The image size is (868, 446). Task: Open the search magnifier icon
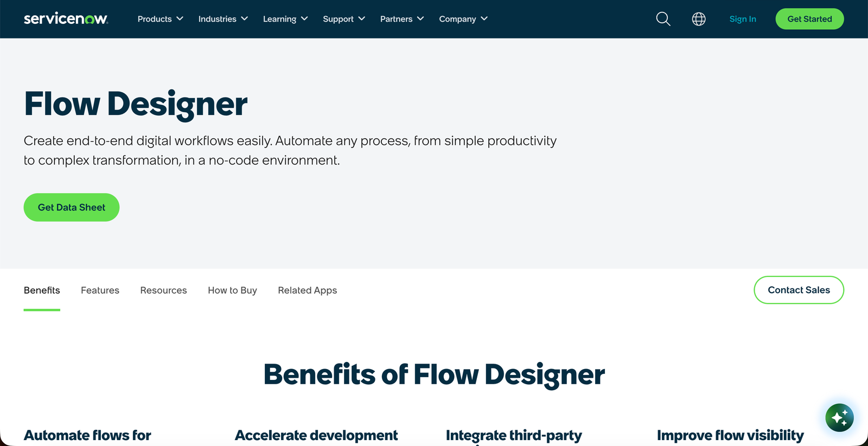point(663,19)
